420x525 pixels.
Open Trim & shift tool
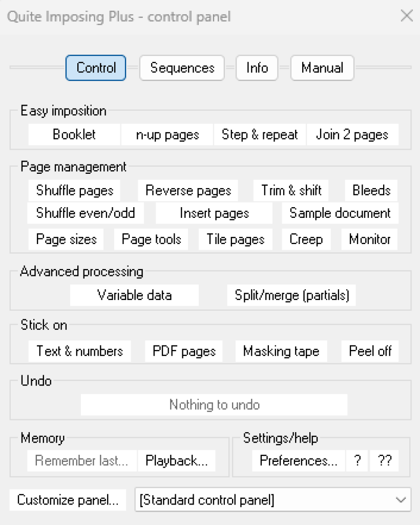pyautogui.click(x=291, y=191)
